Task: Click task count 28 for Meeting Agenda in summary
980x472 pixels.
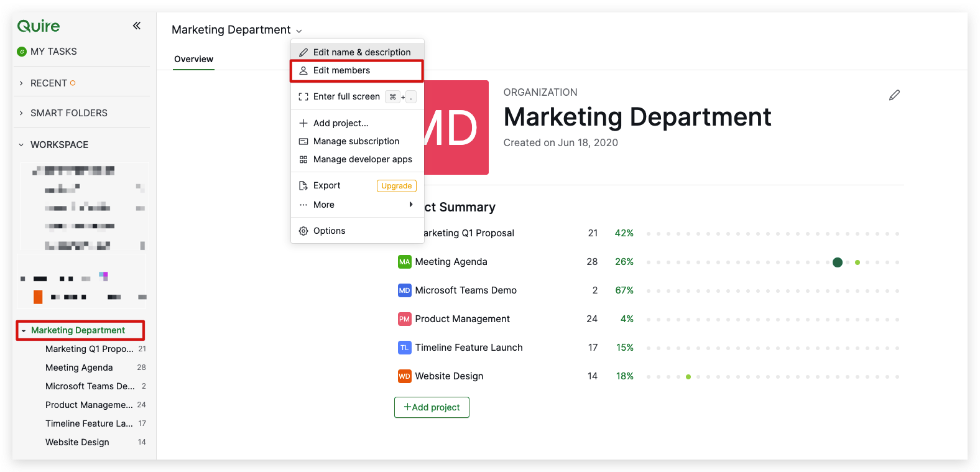Action: pos(592,262)
